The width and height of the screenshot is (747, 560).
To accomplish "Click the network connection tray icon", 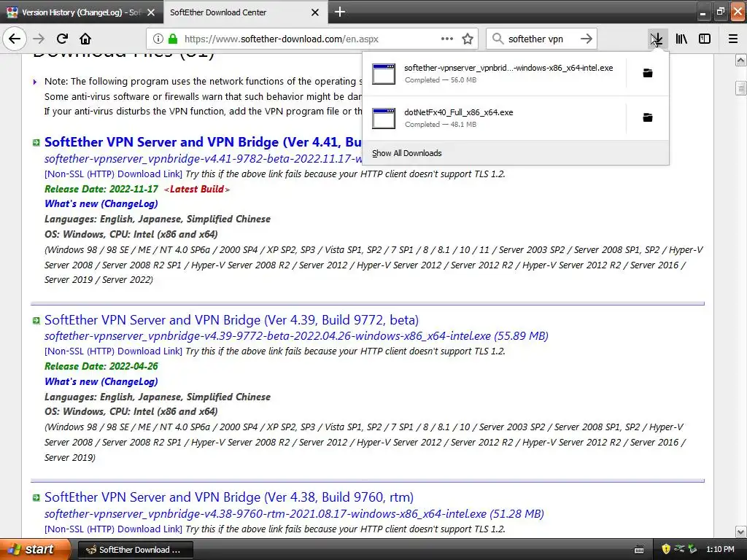I will pyautogui.click(x=679, y=549).
